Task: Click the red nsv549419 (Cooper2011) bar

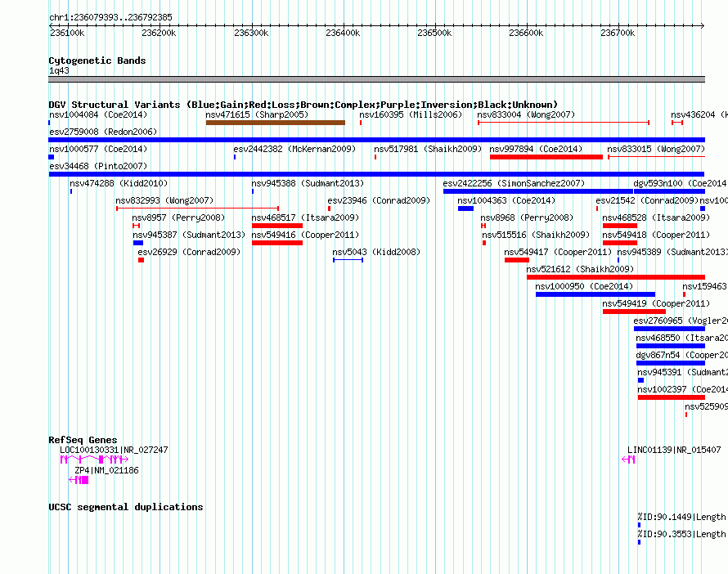Action: tap(634, 312)
